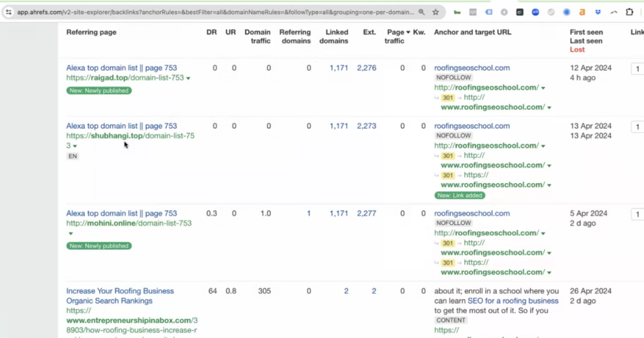Bookmark this page with the star icon
The width and height of the screenshot is (644, 338).
click(x=436, y=13)
